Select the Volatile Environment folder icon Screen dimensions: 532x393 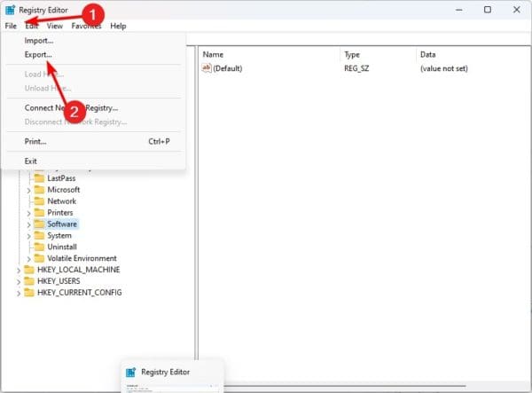click(x=39, y=259)
